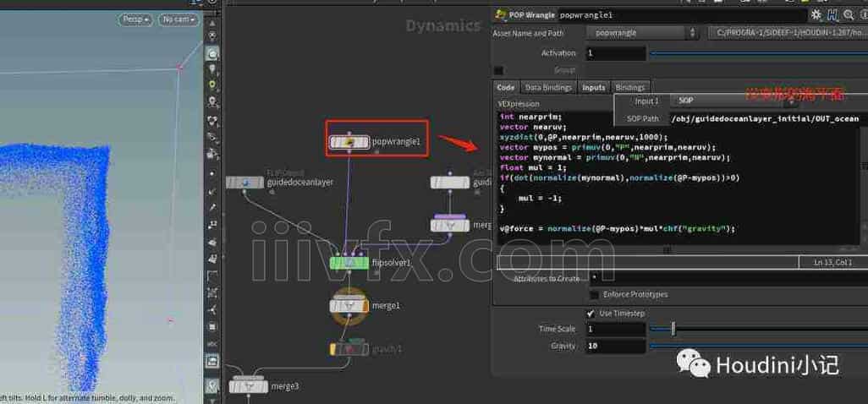Open the parameter gear settings icon
This screenshot has height=404, width=868.
(816, 14)
